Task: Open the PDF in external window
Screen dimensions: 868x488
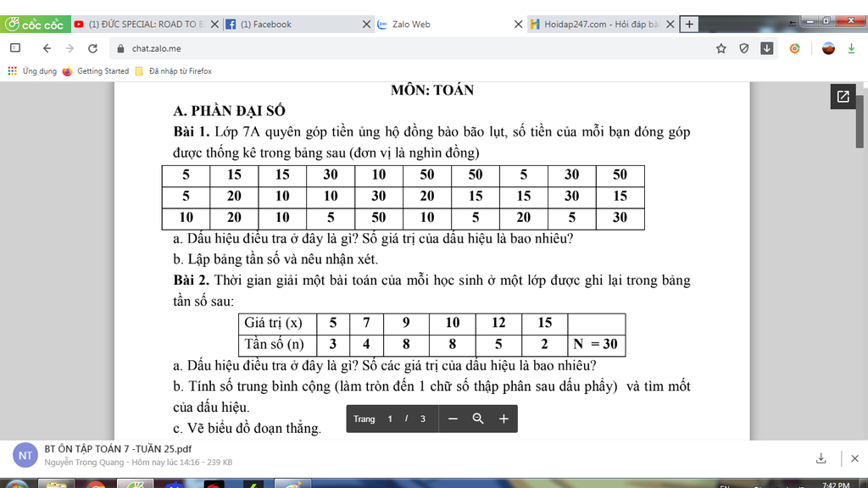Action: pos(843,97)
